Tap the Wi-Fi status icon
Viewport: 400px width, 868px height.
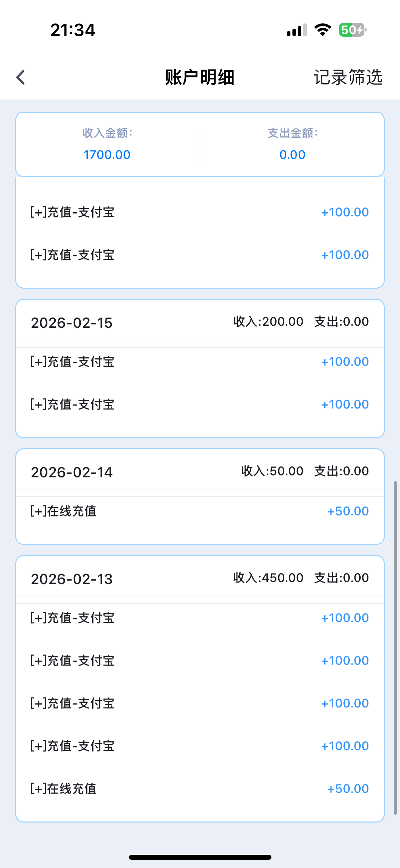tap(323, 30)
